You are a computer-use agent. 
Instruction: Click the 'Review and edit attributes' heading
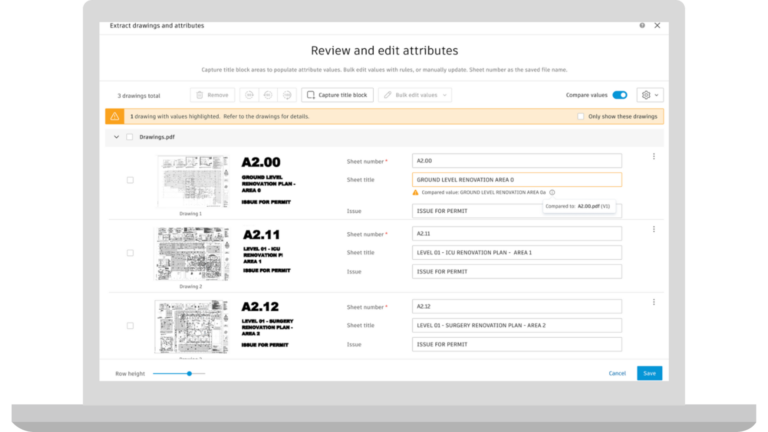click(x=384, y=50)
